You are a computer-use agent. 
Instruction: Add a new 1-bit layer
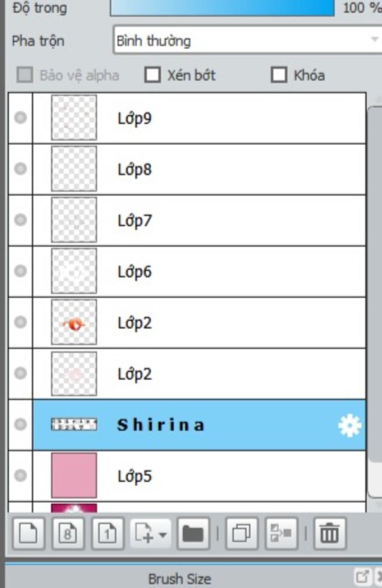(108, 533)
